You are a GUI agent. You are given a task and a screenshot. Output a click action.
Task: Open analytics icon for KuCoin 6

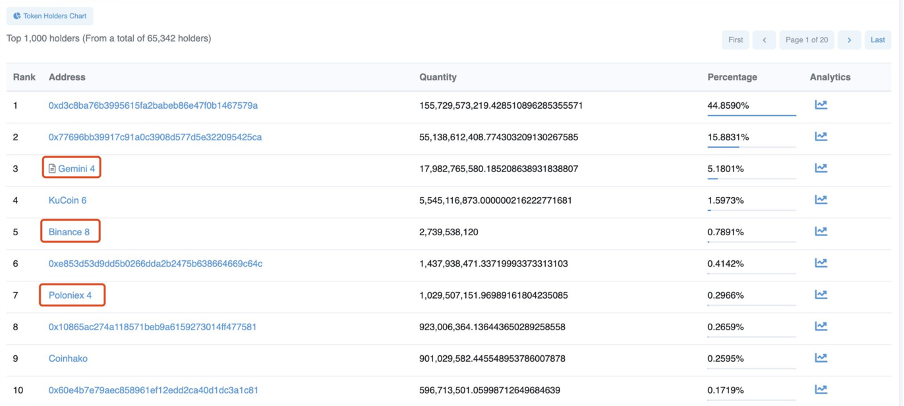pyautogui.click(x=821, y=200)
